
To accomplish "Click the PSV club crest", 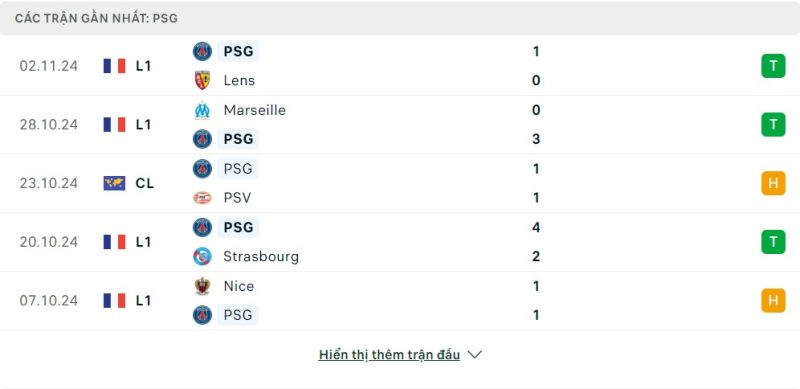I will [x=203, y=198].
